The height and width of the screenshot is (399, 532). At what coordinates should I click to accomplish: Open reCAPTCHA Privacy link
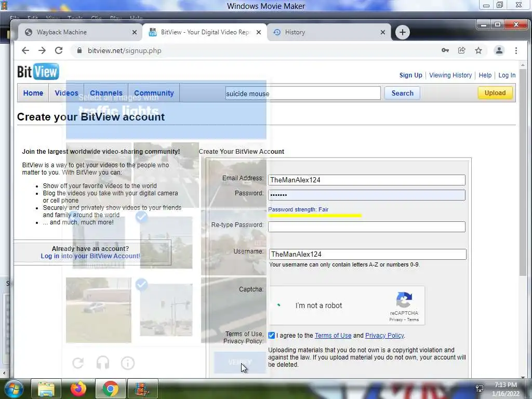[x=395, y=320]
